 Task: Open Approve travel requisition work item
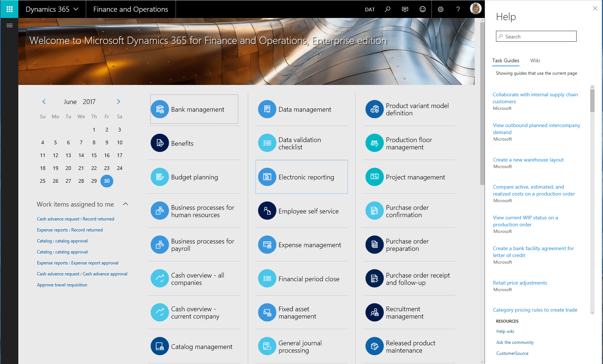[x=62, y=285]
